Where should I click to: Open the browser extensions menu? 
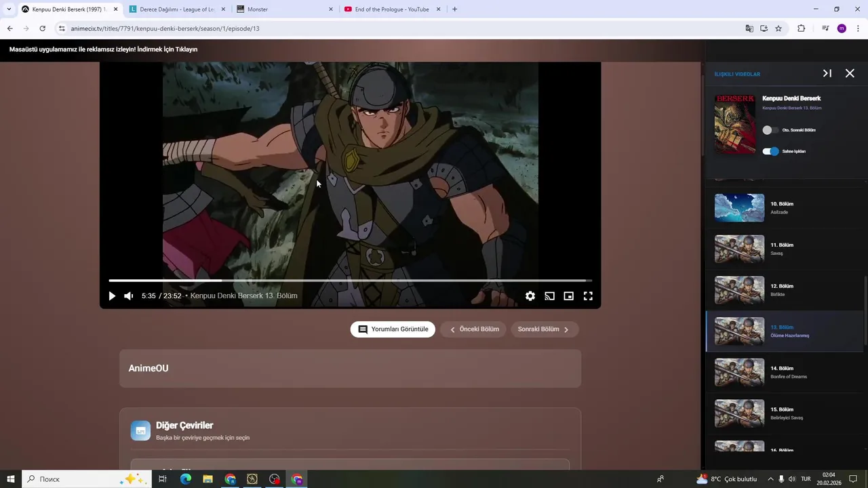coord(801,28)
